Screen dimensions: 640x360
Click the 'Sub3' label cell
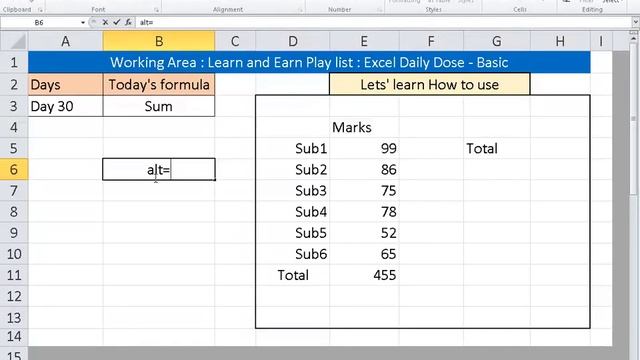(x=293, y=191)
